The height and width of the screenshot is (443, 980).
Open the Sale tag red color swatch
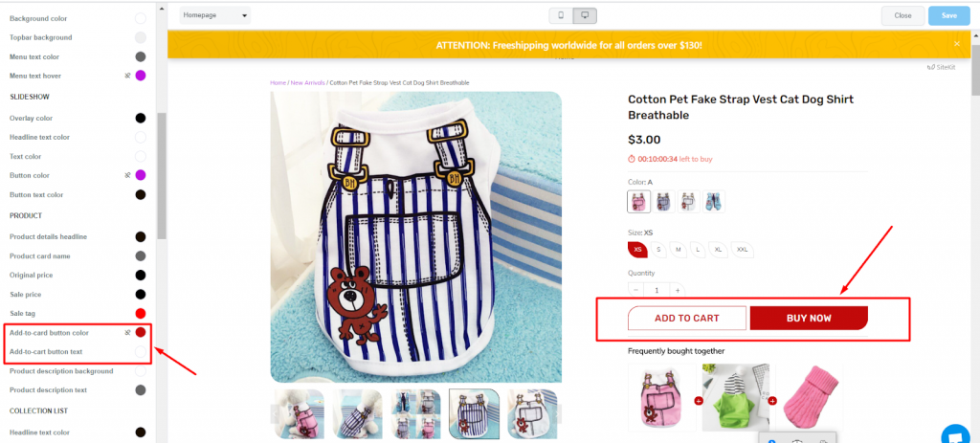point(141,313)
